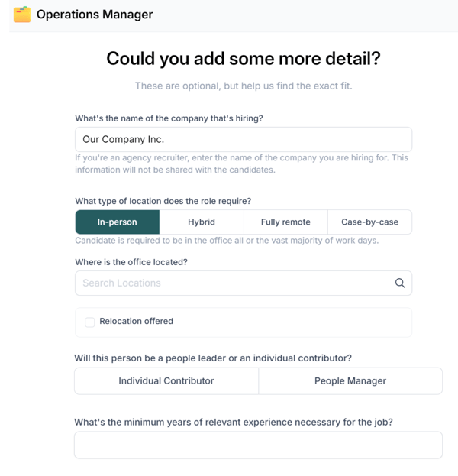Click the 'Could you add some more detail?' heading

(x=243, y=59)
